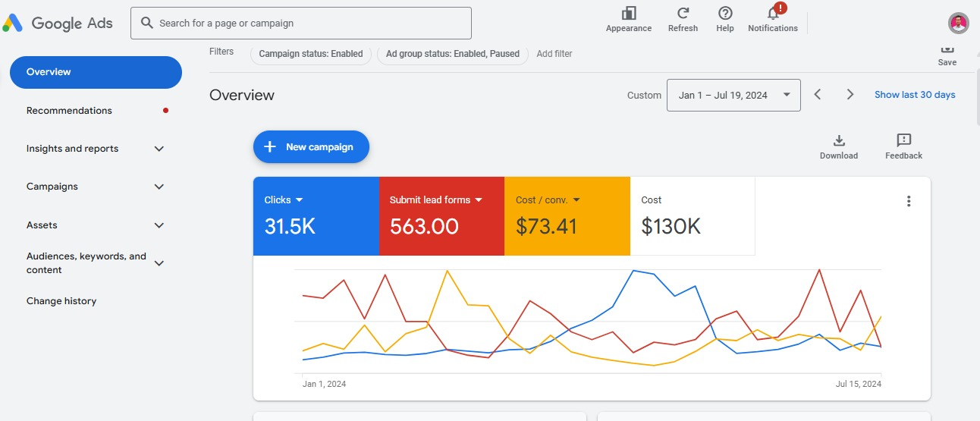The image size is (980, 421).
Task: Click the New campaign button
Action: (x=311, y=147)
